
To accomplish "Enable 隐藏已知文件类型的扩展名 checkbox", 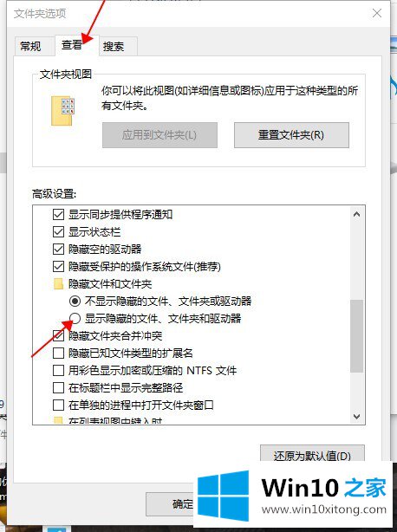I will (58, 353).
